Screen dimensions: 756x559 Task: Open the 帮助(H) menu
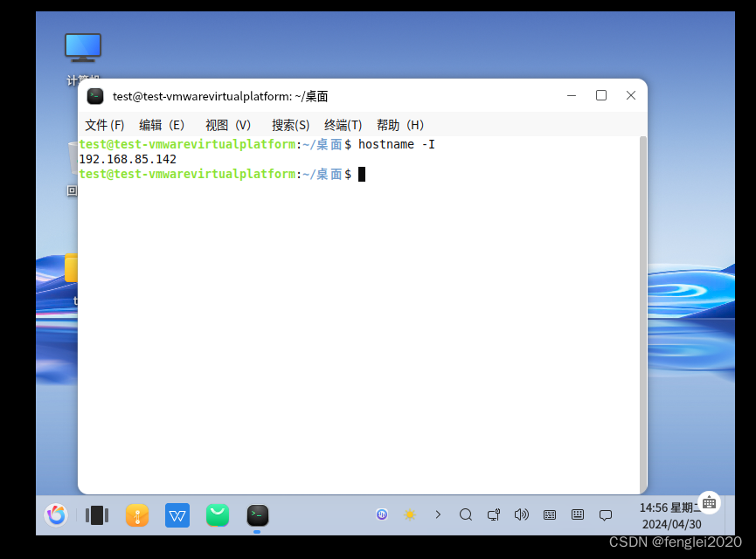point(400,125)
